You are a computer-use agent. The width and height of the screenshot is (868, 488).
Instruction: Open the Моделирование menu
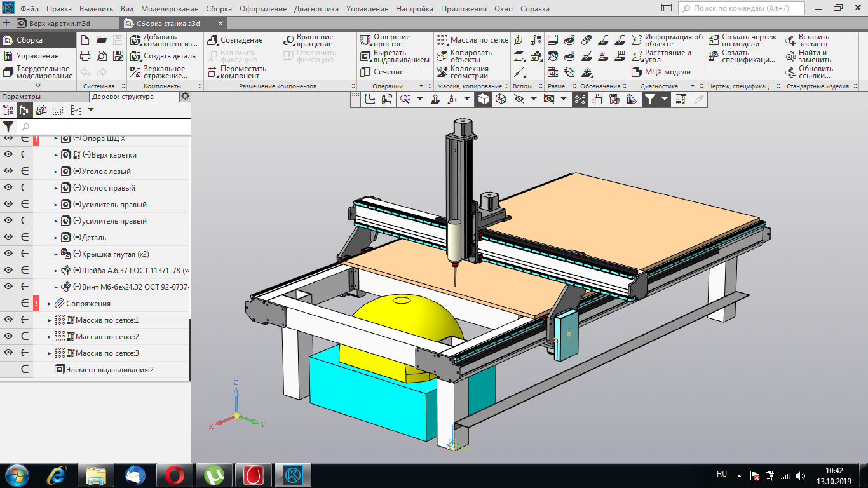170,9
